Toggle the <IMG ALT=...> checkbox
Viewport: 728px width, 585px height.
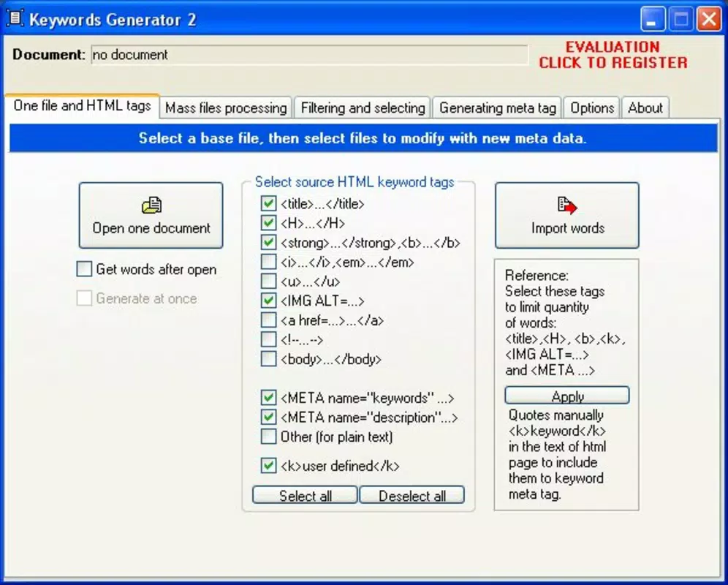(x=268, y=301)
